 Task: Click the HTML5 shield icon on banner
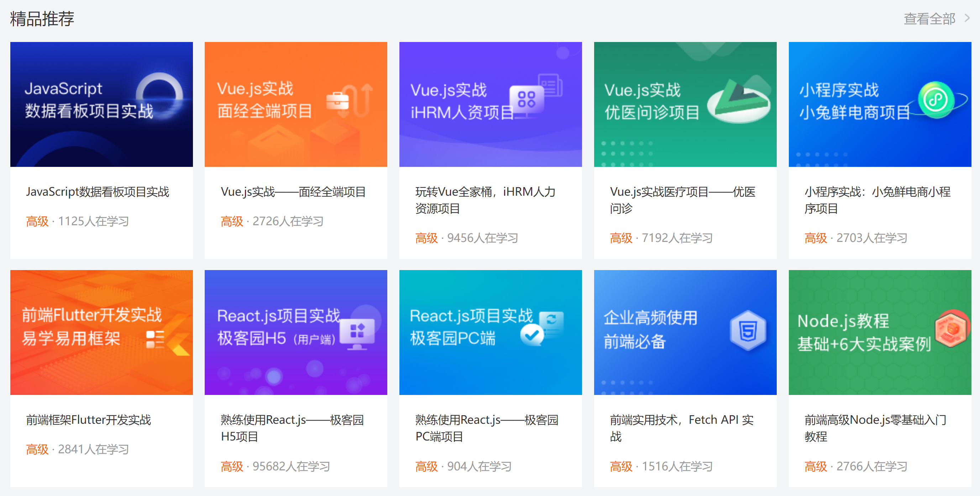click(748, 330)
